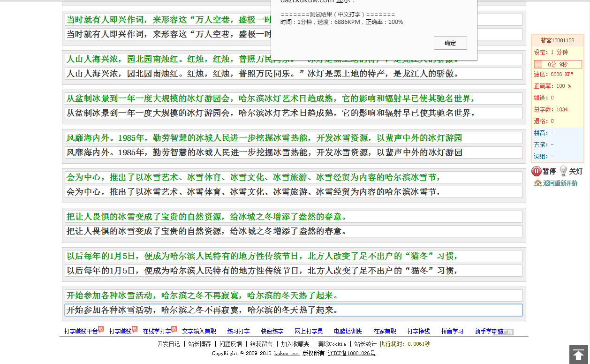Click the house icon to restart the test
The height and width of the screenshot is (364, 590).
click(537, 183)
